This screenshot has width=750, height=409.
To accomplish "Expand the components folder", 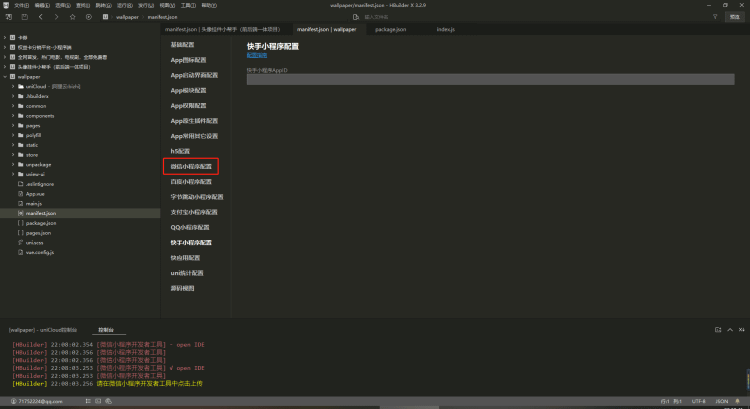I will click(13, 116).
